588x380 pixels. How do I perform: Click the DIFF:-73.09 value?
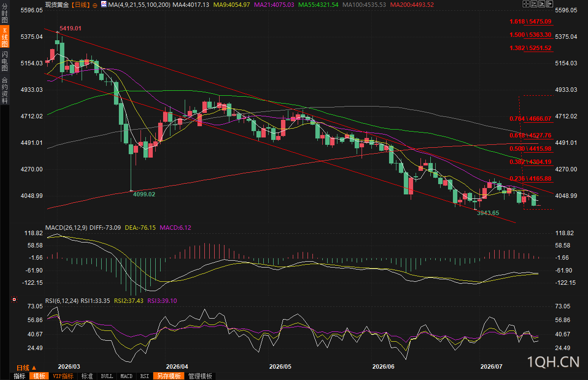click(x=106, y=227)
